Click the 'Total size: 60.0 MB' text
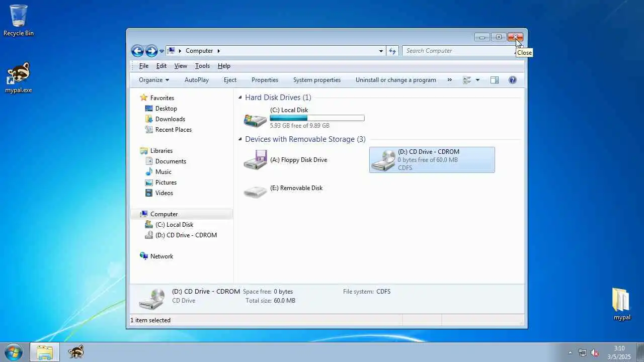Viewport: 644px width, 362px height. (x=270, y=301)
